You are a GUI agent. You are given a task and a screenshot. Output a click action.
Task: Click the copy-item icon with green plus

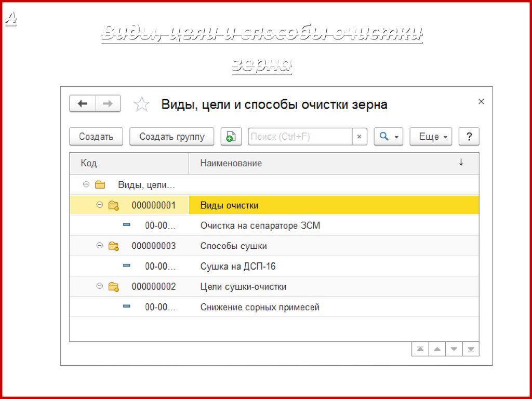pyautogui.click(x=231, y=137)
